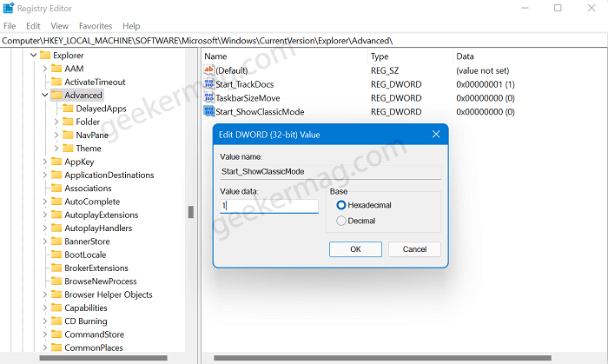The height and width of the screenshot is (364, 608).
Task: Click the Explorer folder icon in tree
Action: [x=45, y=55]
